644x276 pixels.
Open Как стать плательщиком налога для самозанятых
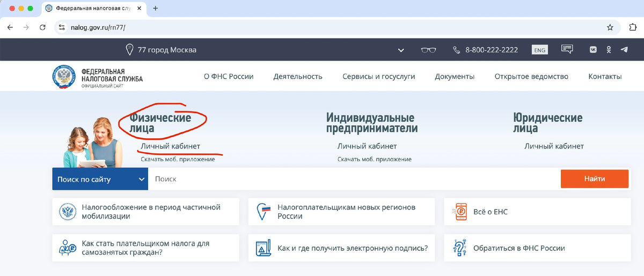146,248
